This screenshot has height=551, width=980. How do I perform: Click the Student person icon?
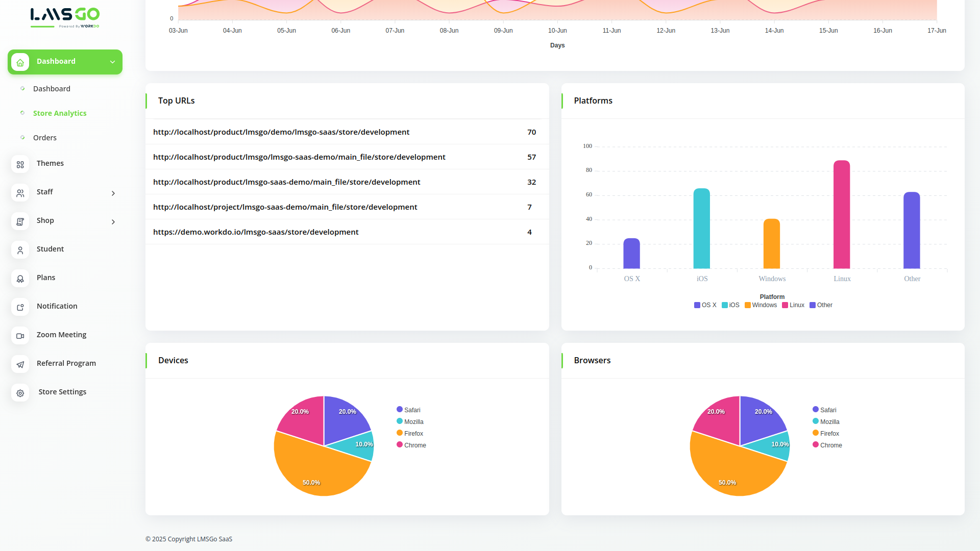[20, 250]
